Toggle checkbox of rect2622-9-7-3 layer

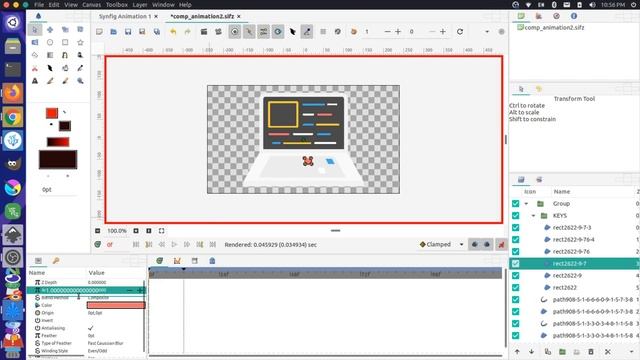point(516,227)
